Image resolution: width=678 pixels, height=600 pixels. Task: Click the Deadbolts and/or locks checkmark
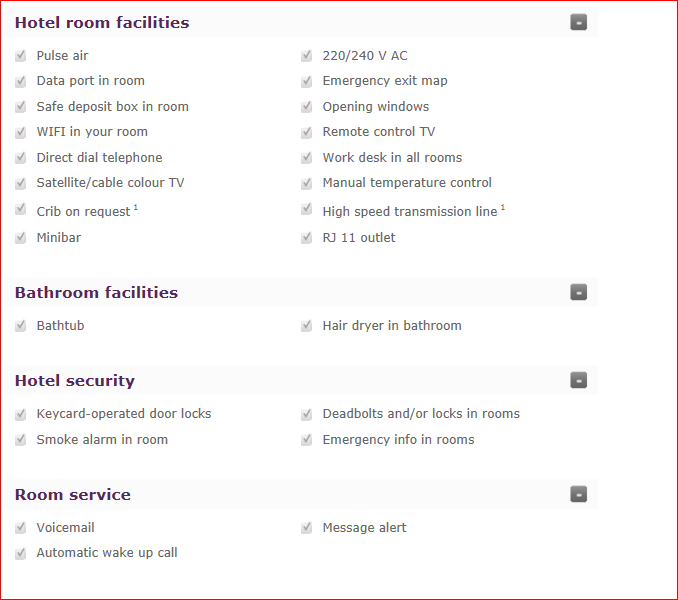pos(307,414)
